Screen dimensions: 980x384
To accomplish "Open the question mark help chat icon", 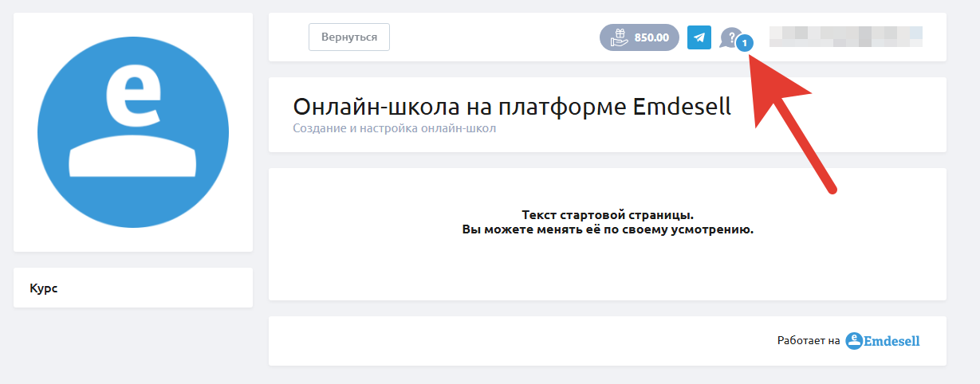I will click(730, 37).
